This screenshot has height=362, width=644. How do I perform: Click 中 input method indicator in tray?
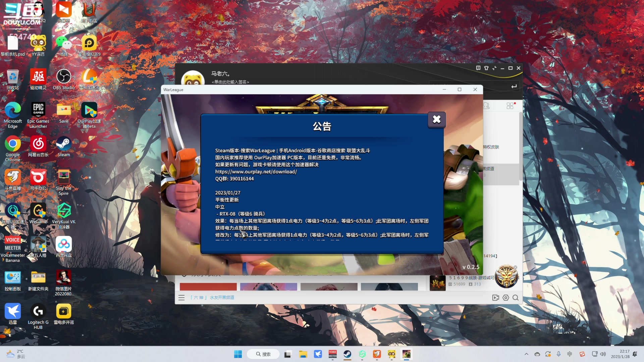point(570,354)
